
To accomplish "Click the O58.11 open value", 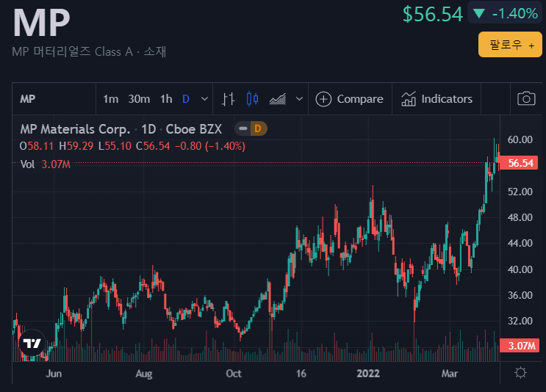I will pyautogui.click(x=37, y=146).
